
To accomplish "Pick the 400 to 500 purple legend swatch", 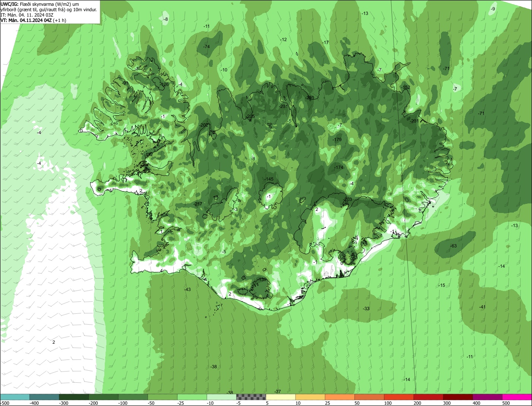I will click(x=487, y=397).
